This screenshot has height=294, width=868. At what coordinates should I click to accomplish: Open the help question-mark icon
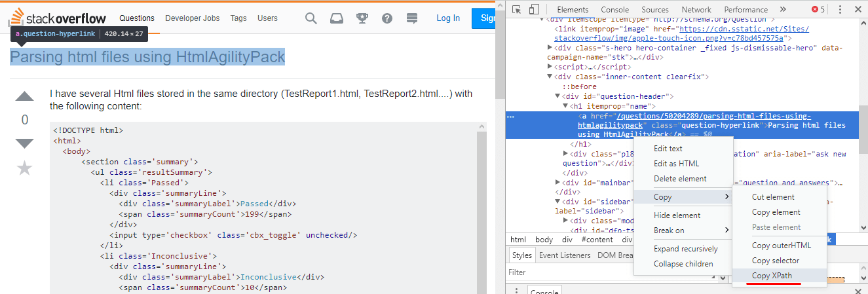pyautogui.click(x=387, y=18)
